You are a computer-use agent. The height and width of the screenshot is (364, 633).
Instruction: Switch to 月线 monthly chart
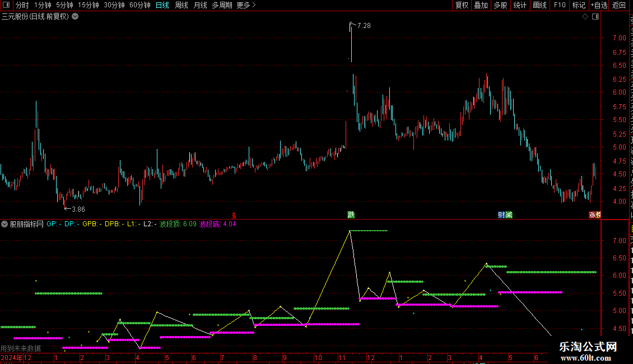point(200,5)
